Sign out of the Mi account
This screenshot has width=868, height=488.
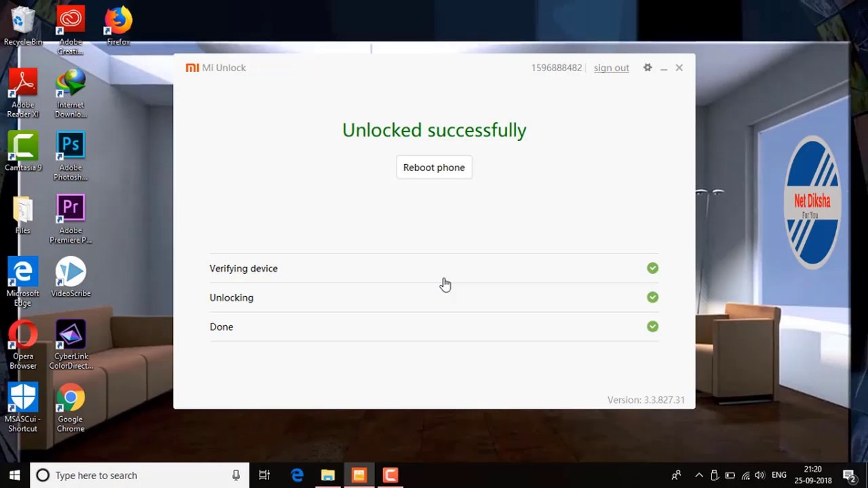(x=611, y=68)
